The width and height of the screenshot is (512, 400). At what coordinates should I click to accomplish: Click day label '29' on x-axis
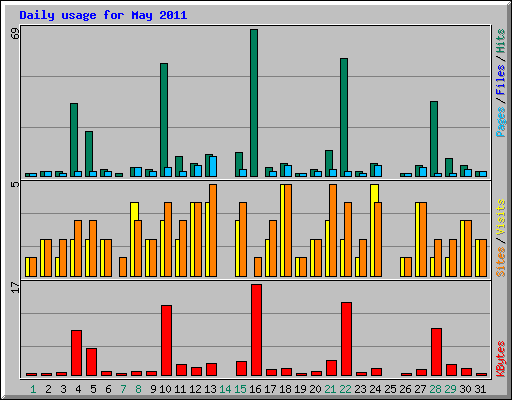(450, 389)
